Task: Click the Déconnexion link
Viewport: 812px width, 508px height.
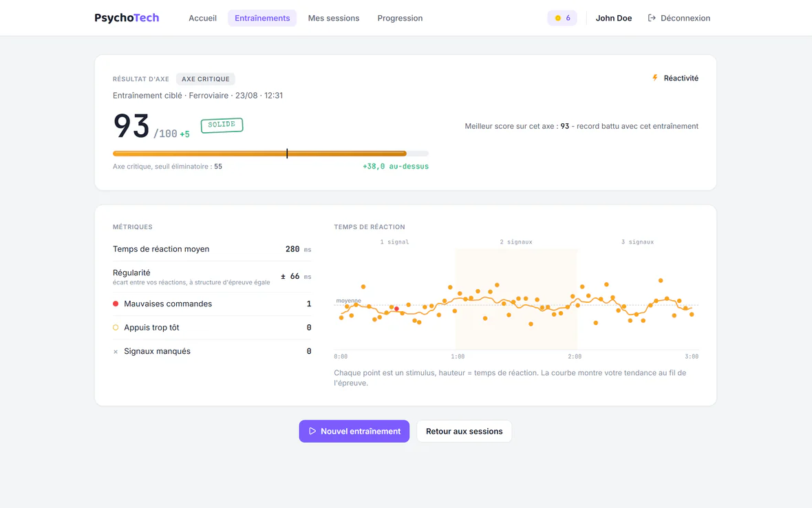Action: click(679, 18)
